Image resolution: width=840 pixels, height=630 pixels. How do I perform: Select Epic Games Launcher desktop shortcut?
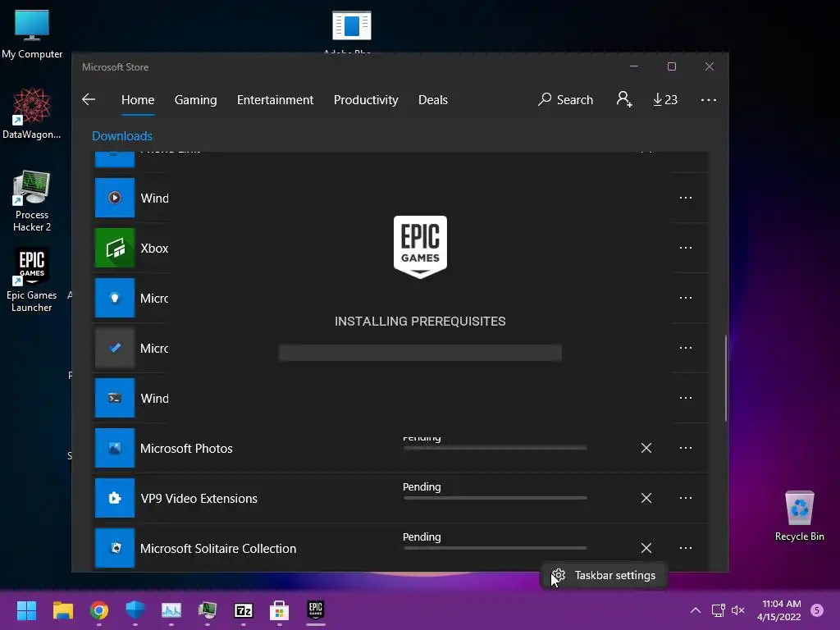tap(32, 280)
